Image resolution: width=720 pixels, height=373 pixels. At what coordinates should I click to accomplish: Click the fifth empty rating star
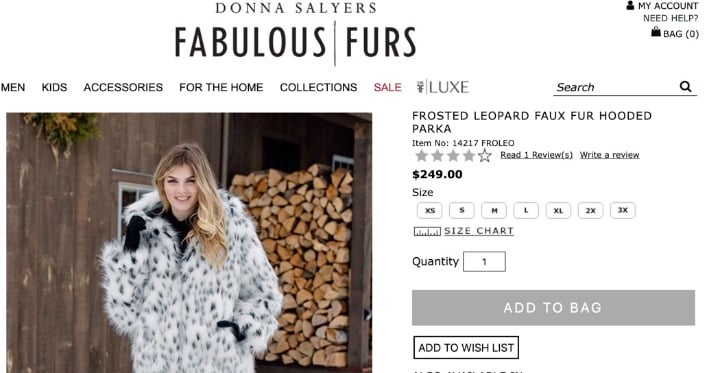(485, 156)
